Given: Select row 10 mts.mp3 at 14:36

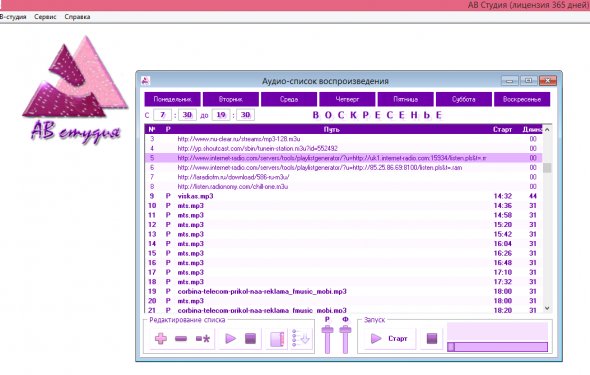Looking at the screenshot, I should click(343, 206).
